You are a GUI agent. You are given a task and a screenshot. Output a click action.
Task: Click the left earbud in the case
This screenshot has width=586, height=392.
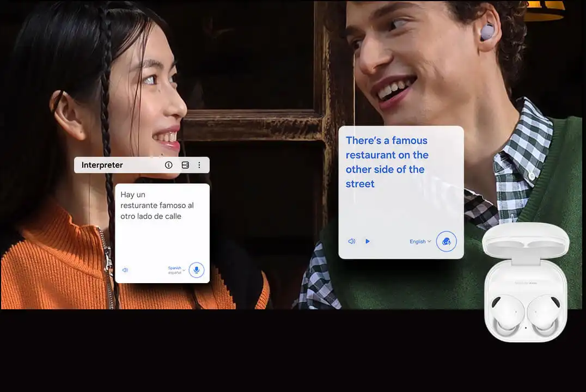click(x=506, y=315)
